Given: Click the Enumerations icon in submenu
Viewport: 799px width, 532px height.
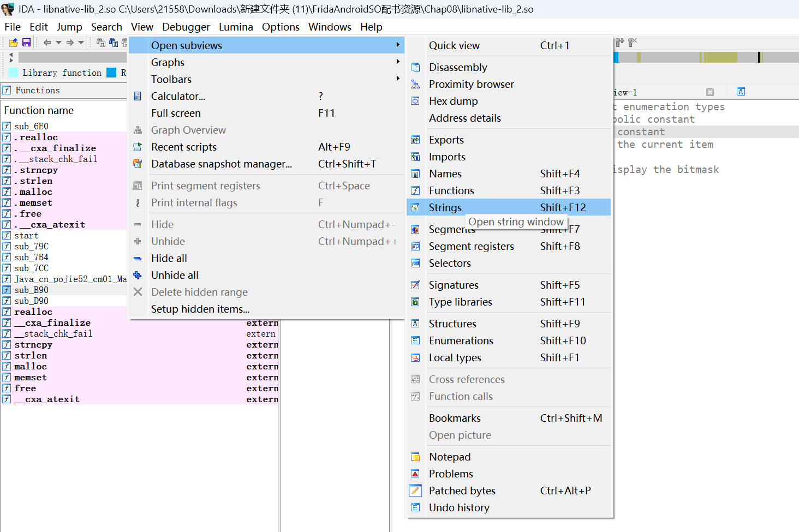Looking at the screenshot, I should (415, 340).
